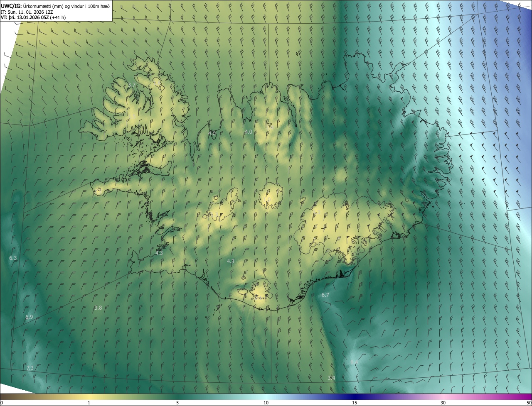Image resolution: width=532 pixels, height=406 pixels.
Task: Click the 3.7 value label on the map
Action: (132, 85)
